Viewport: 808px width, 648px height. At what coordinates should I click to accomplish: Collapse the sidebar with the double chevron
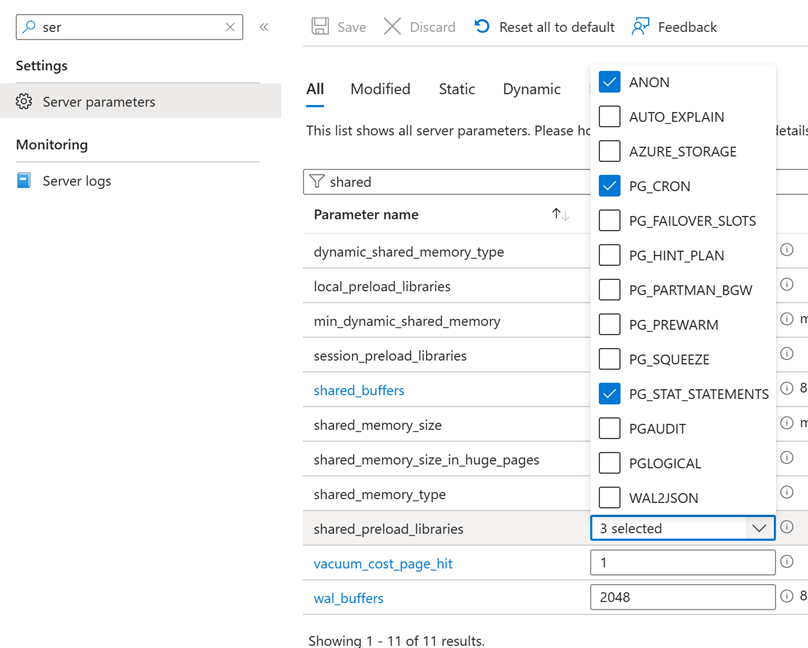click(264, 27)
